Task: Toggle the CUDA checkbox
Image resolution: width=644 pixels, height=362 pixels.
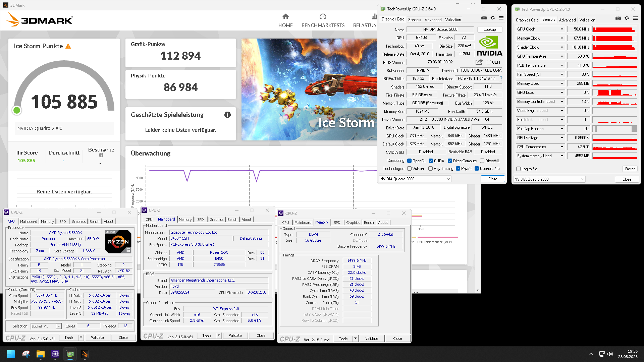Action: click(431, 161)
